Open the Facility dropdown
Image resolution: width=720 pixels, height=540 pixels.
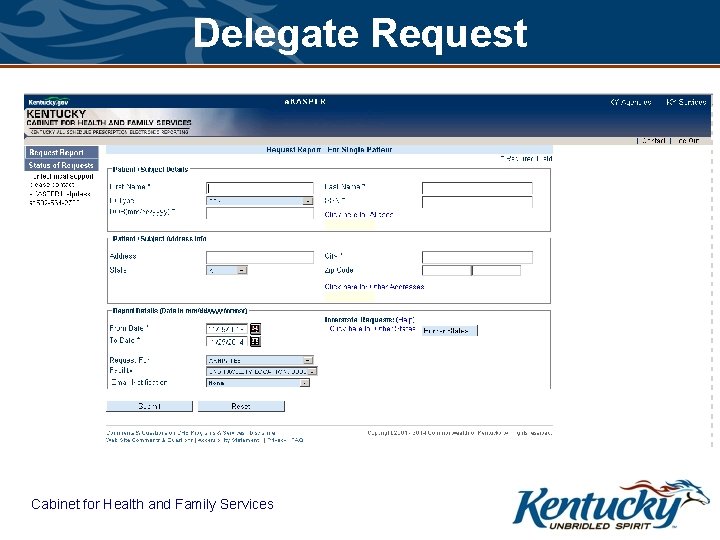click(x=262, y=371)
